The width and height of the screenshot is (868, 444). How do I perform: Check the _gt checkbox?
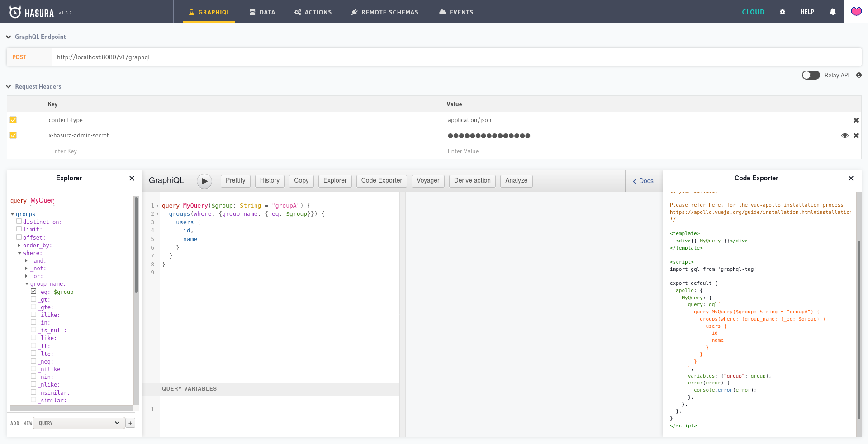click(x=33, y=299)
